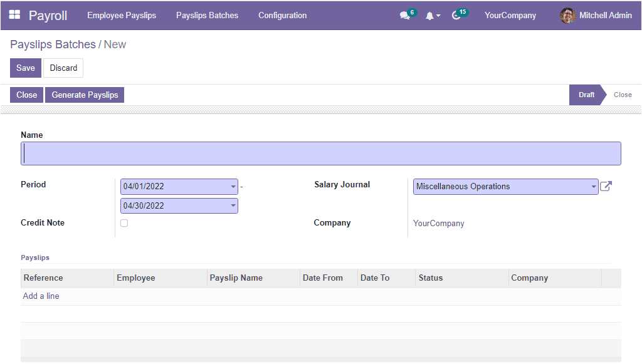Image resolution: width=642 pixels, height=364 pixels.
Task: Click Add a line in Payslips
Action: coord(41,296)
